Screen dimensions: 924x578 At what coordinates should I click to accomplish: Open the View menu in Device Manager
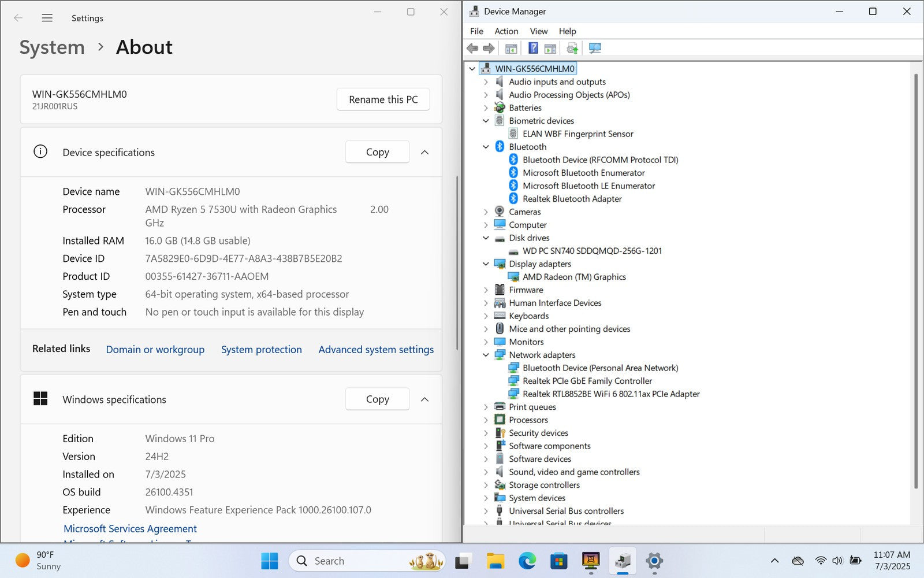coord(538,31)
